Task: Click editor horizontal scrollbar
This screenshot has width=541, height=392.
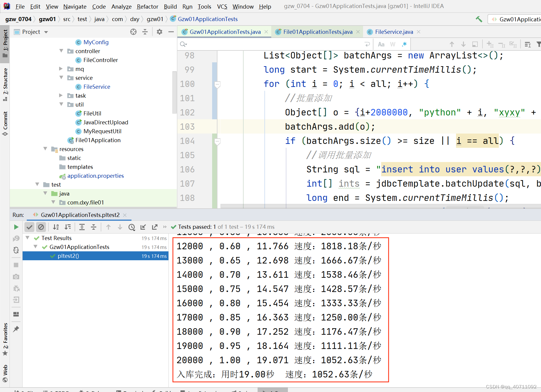Action: [x=380, y=206]
